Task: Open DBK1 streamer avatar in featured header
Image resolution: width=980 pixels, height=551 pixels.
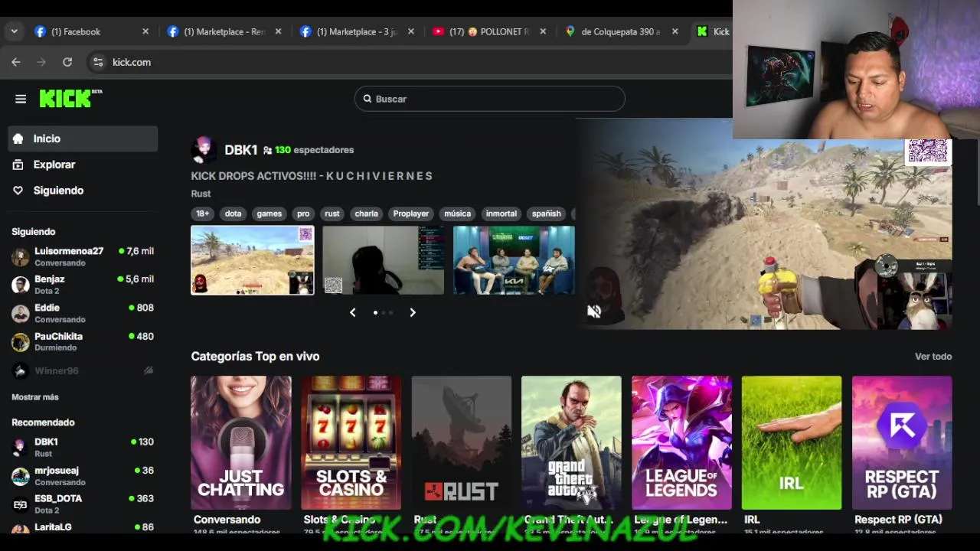Action: click(204, 150)
